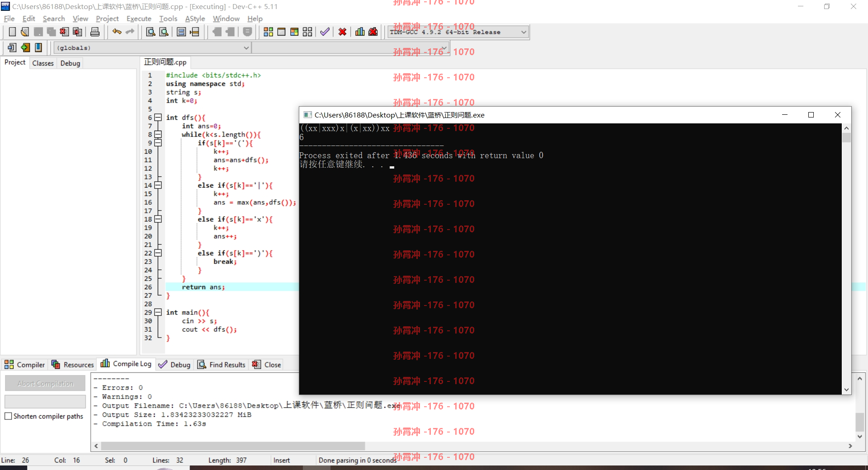868x470 pixels.
Task: Click the 'return ans;' line in editor
Action: (x=203, y=287)
